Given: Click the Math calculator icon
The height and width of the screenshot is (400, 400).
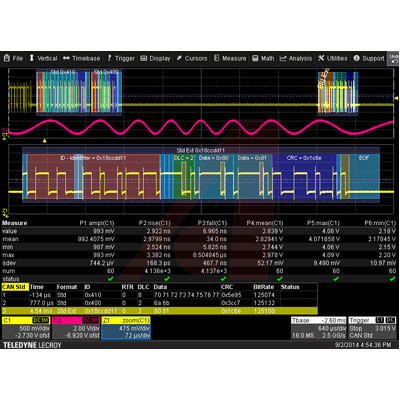Looking at the screenshot, I should tap(255, 58).
